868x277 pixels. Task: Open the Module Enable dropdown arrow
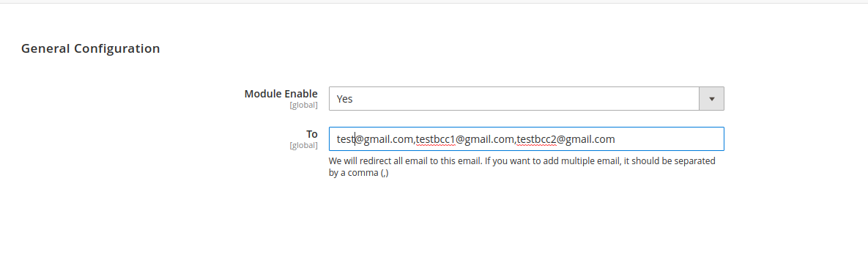[712, 99]
